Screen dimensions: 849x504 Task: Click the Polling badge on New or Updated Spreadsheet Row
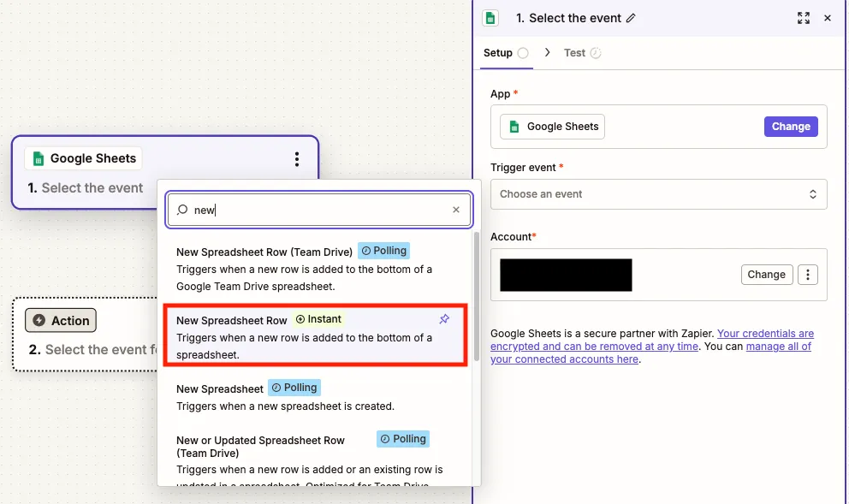(x=403, y=439)
